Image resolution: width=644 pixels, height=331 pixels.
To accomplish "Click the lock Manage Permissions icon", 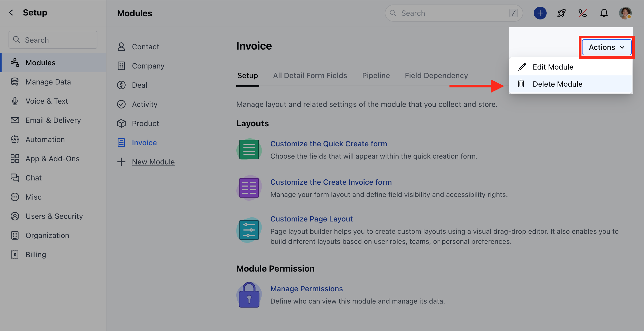I will 249,295.
